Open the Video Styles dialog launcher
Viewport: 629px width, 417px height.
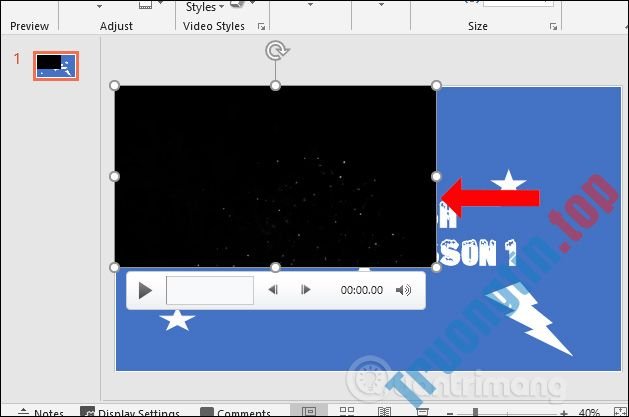[261, 26]
